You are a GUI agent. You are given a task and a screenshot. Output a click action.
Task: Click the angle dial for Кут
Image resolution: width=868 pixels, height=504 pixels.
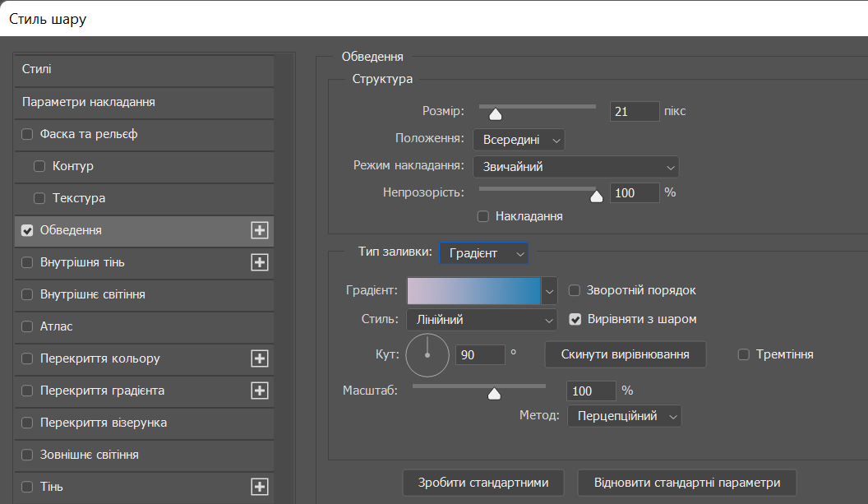(428, 354)
